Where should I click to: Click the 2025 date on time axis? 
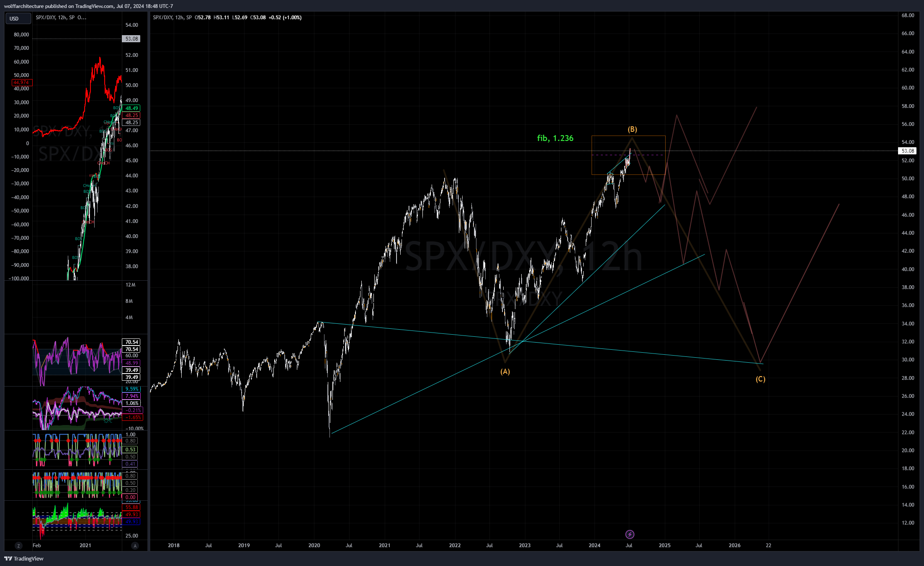click(x=664, y=546)
